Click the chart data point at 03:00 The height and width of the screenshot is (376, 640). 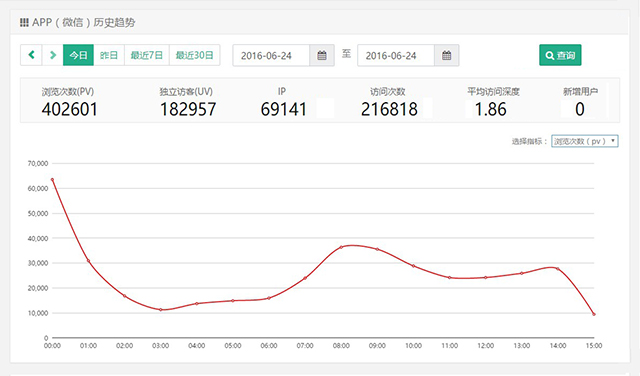(160, 310)
